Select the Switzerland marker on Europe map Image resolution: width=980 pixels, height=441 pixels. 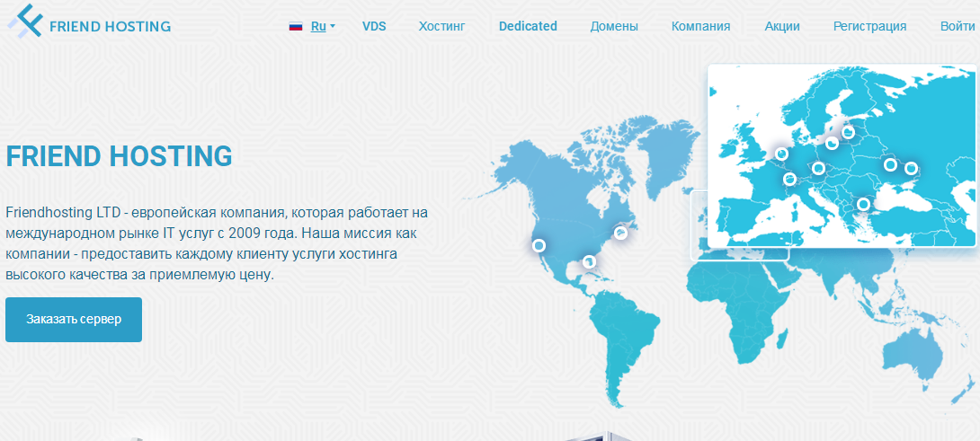tap(790, 180)
